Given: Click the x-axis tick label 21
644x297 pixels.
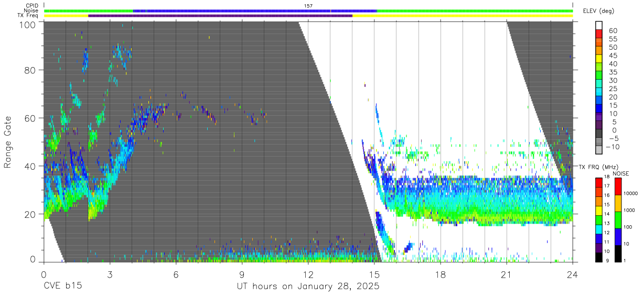Looking at the screenshot, I should click(506, 274).
